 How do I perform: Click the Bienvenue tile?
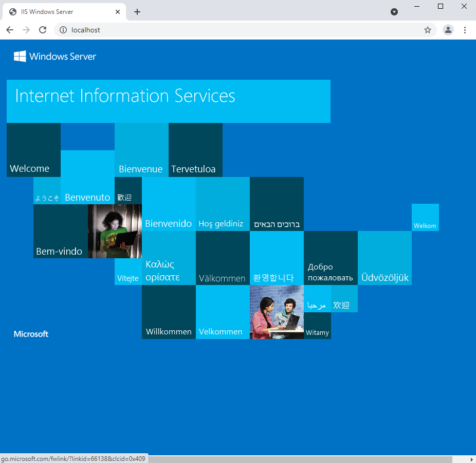point(141,150)
